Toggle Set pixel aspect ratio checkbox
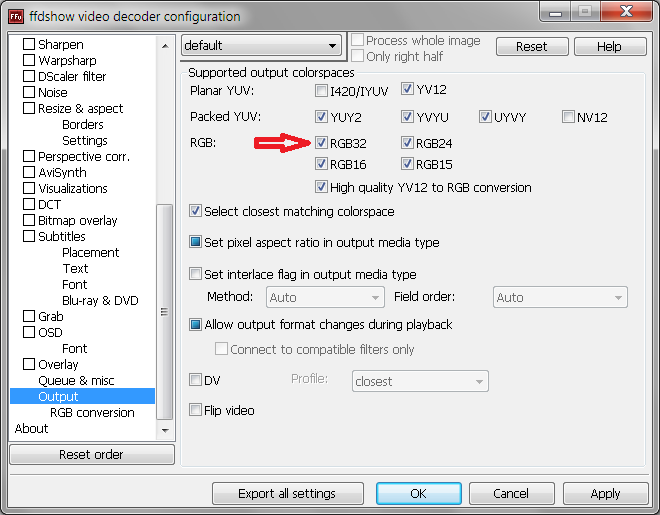This screenshot has width=660, height=515. pos(195,242)
